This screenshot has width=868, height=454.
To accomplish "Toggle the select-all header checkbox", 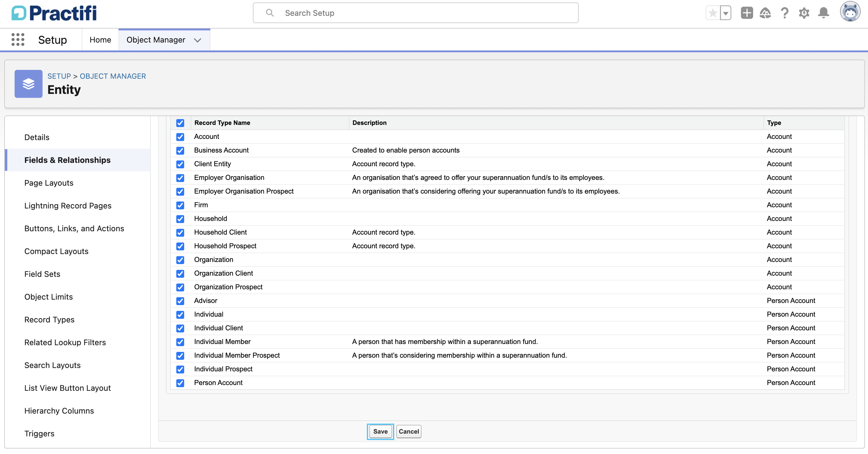I will pyautogui.click(x=180, y=123).
